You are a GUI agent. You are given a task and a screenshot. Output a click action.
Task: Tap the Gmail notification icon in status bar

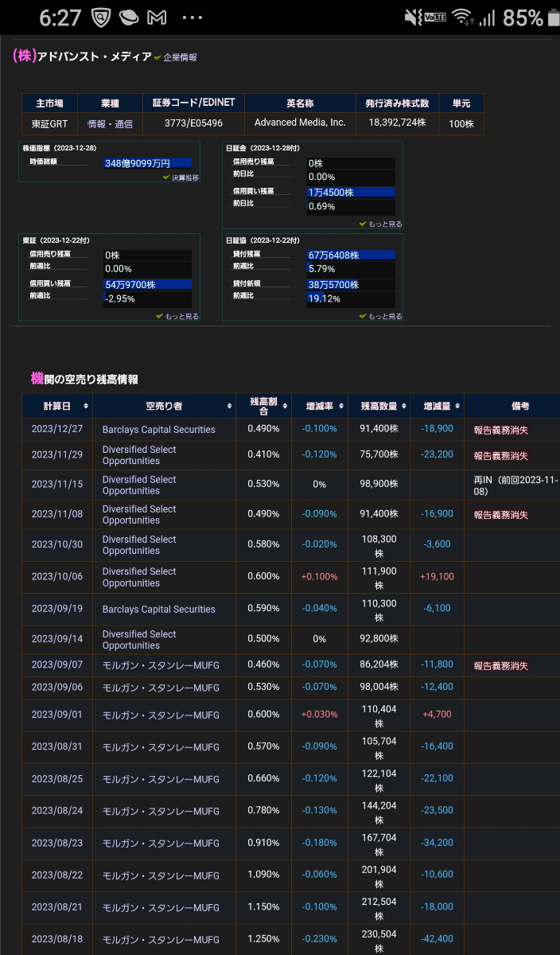[157, 18]
